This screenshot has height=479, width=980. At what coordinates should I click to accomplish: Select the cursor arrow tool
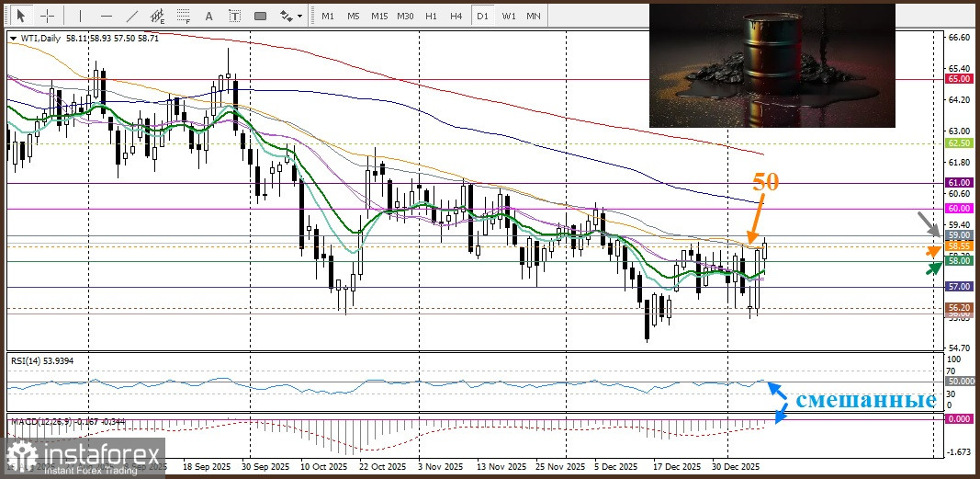coord(20,15)
